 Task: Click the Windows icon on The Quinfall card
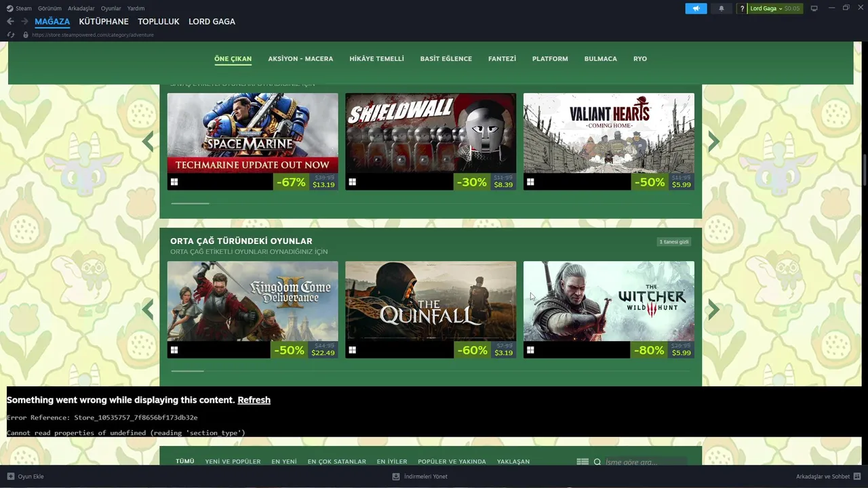click(353, 350)
